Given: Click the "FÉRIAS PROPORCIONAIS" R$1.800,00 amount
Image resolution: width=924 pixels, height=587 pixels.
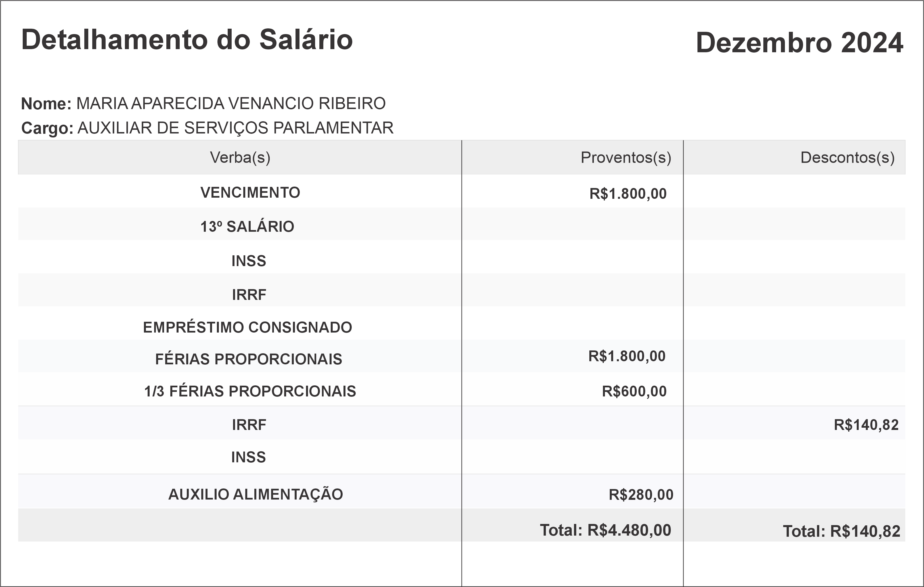Looking at the screenshot, I should coord(627,356).
